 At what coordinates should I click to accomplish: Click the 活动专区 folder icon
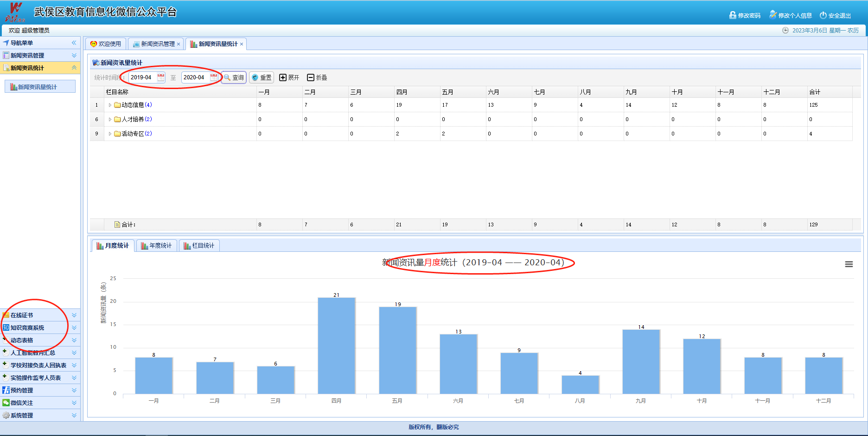(117, 134)
